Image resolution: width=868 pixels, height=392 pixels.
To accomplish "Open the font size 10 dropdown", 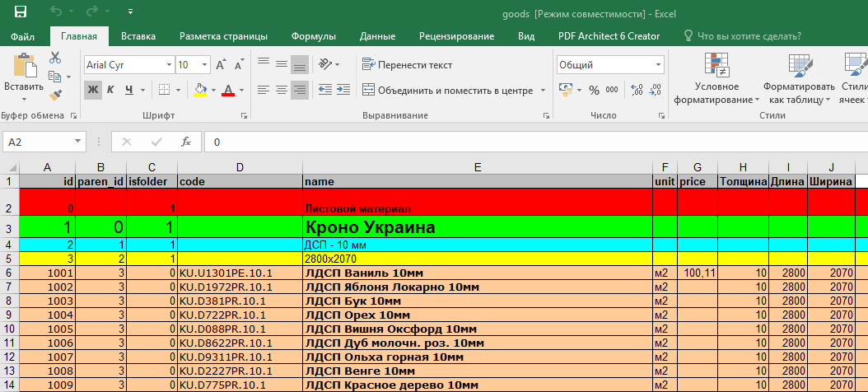I will (x=205, y=65).
